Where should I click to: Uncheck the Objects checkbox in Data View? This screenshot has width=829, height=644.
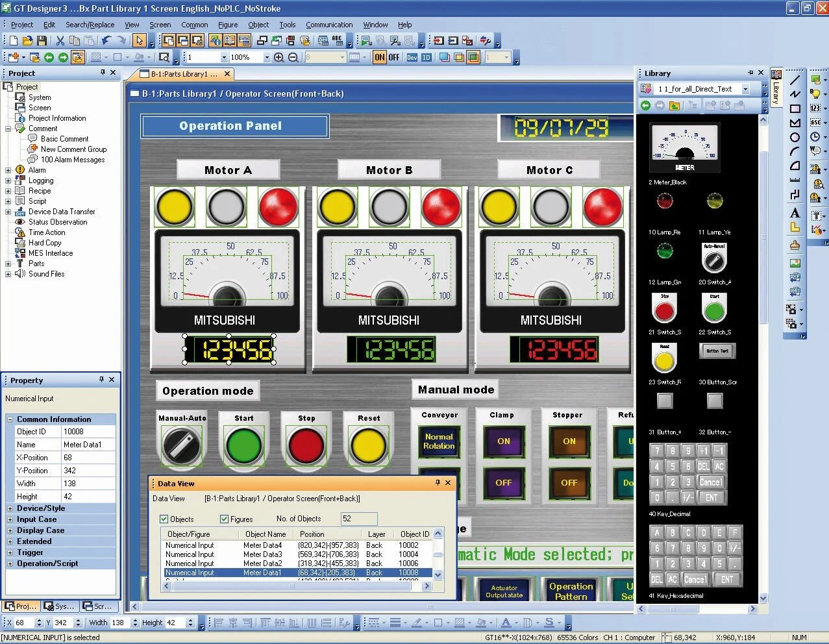[164, 519]
